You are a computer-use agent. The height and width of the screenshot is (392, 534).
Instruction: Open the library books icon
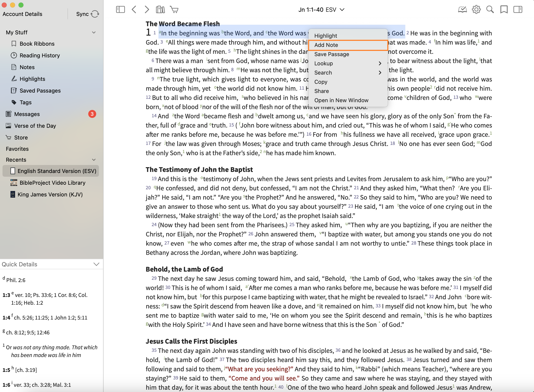[x=160, y=9]
